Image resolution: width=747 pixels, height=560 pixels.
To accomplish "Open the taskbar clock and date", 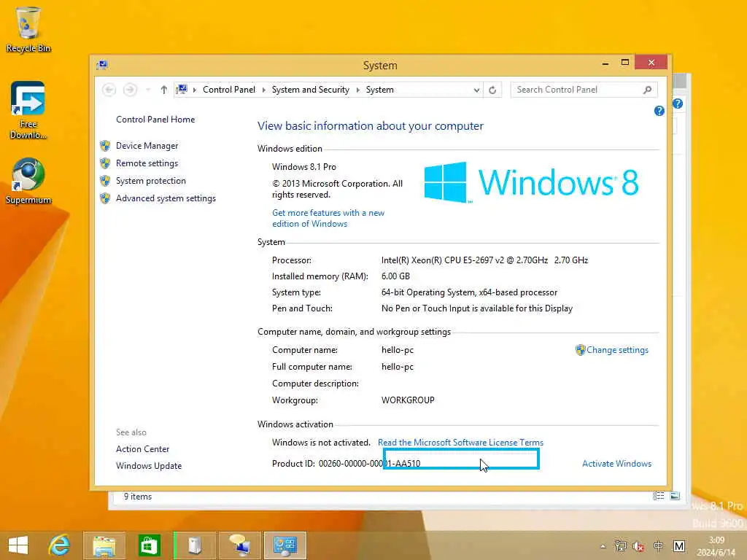I will [716, 546].
